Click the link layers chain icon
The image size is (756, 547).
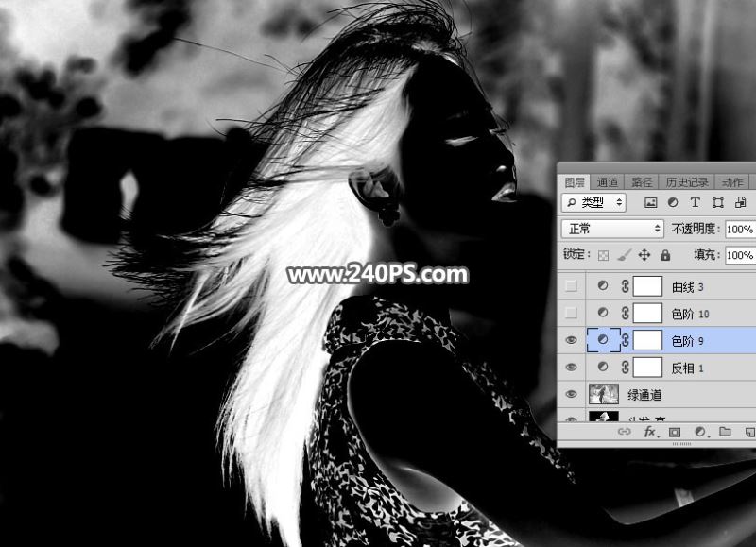[x=625, y=432]
